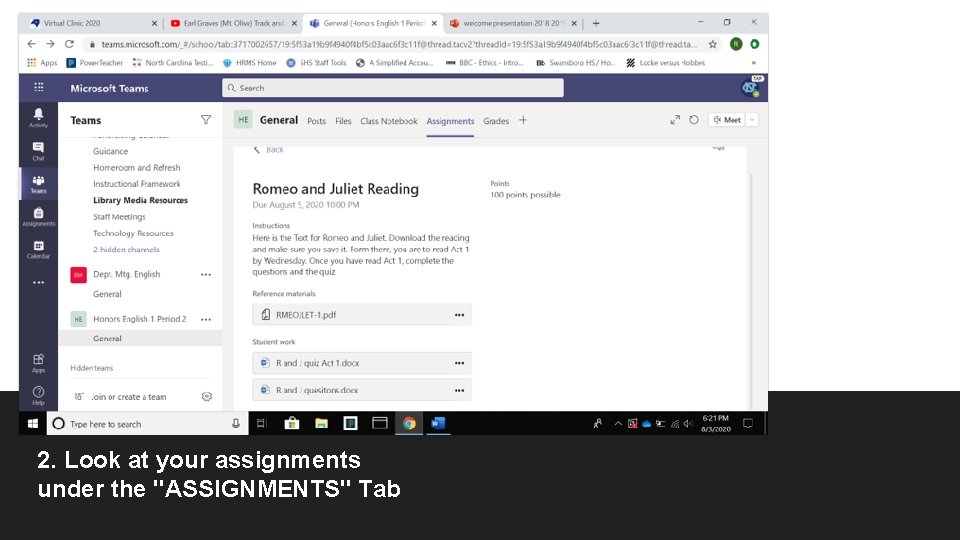Viewport: 960px width, 540px height.
Task: Open the Apps store icon in sidebar
Action: tap(39, 362)
